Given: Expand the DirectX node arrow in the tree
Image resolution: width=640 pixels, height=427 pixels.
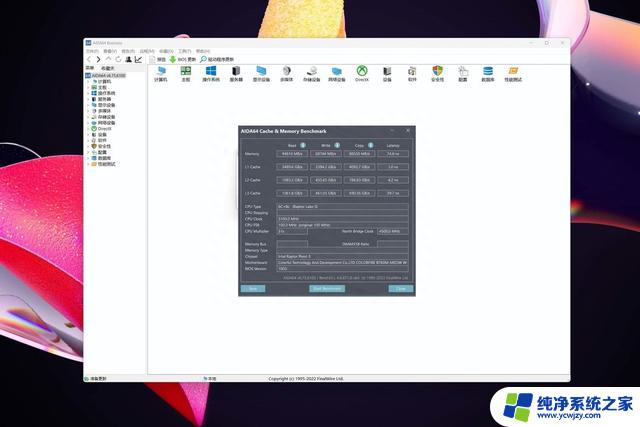Looking at the screenshot, I should pyautogui.click(x=88, y=129).
